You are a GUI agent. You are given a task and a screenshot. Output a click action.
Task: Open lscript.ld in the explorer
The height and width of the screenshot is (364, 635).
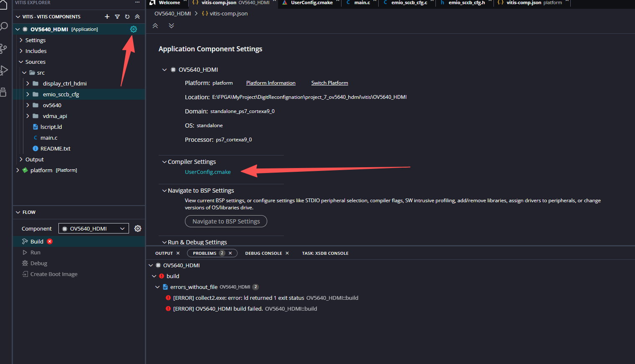(51, 127)
